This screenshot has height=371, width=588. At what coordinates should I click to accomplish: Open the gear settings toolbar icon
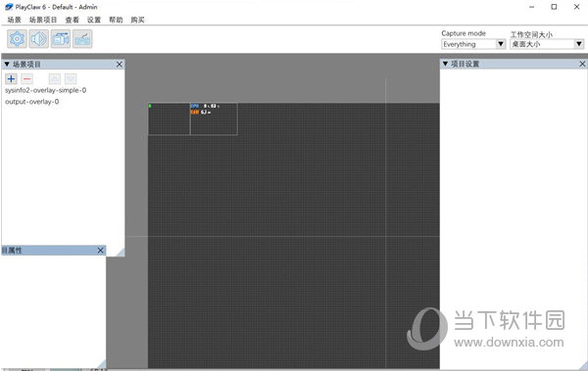(17, 38)
